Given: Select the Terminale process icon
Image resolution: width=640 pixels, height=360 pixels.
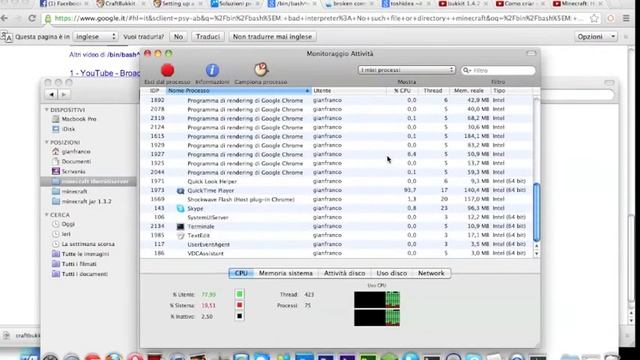Looking at the screenshot, I should click(x=180, y=227).
